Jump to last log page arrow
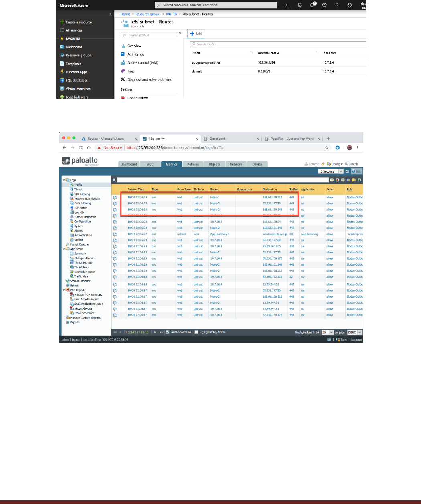Viewport: 421px width, 504px height. point(161,332)
